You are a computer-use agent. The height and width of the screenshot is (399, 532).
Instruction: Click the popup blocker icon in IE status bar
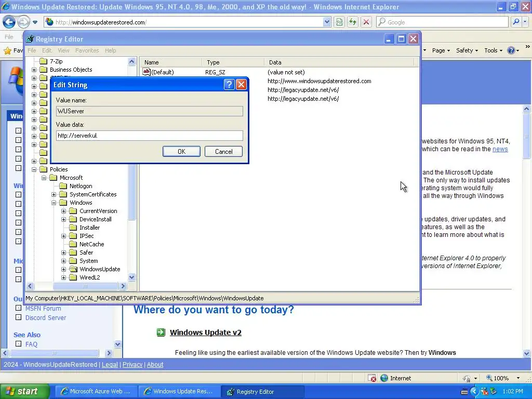[372, 378]
